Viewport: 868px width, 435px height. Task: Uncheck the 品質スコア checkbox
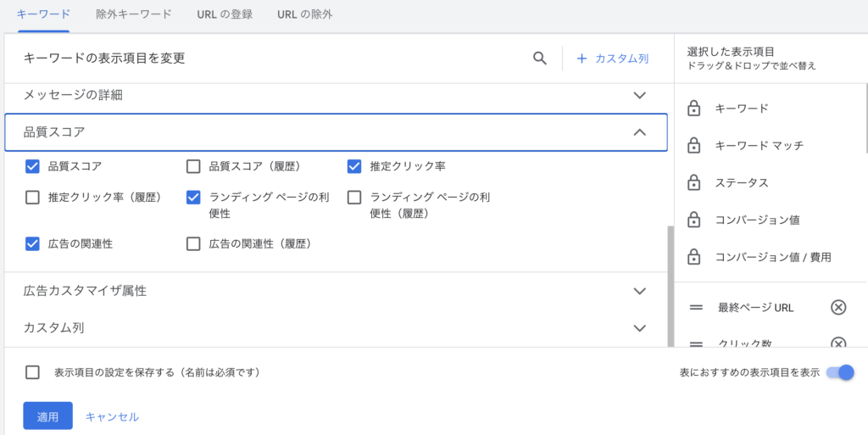(33, 166)
